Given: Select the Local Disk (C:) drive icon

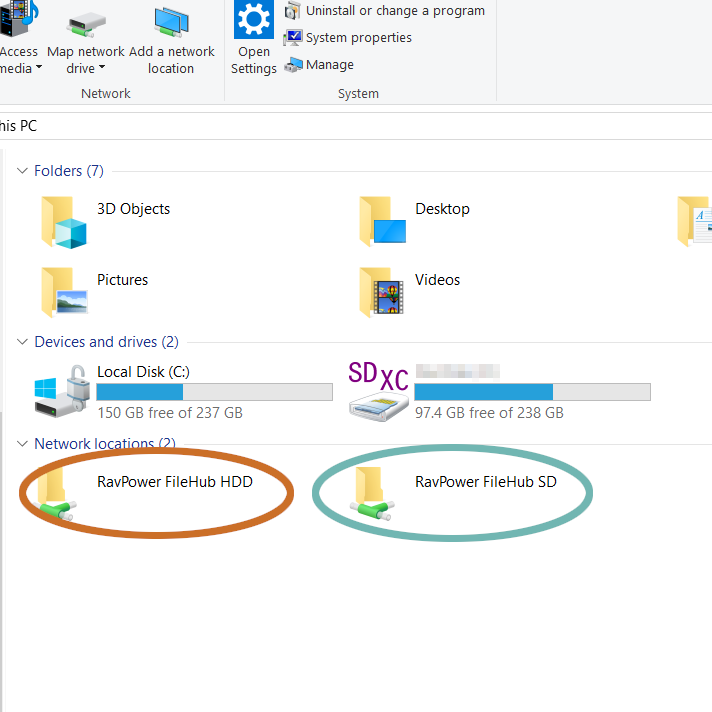Looking at the screenshot, I should click(x=62, y=391).
